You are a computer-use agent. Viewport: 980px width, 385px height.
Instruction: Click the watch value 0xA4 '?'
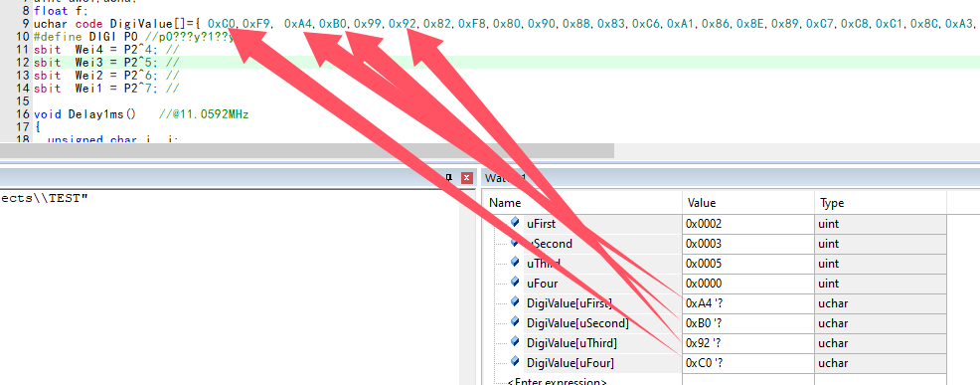tap(705, 303)
